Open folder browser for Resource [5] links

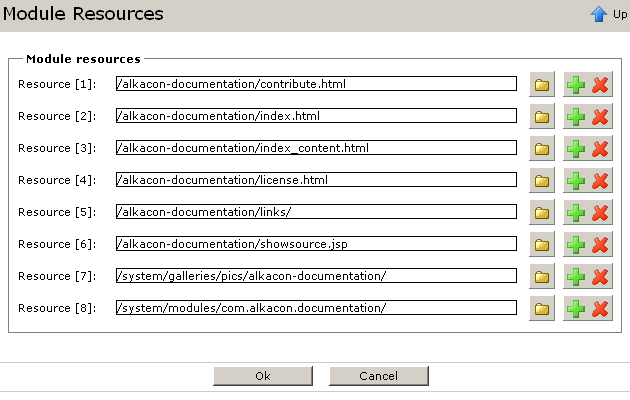pos(542,212)
